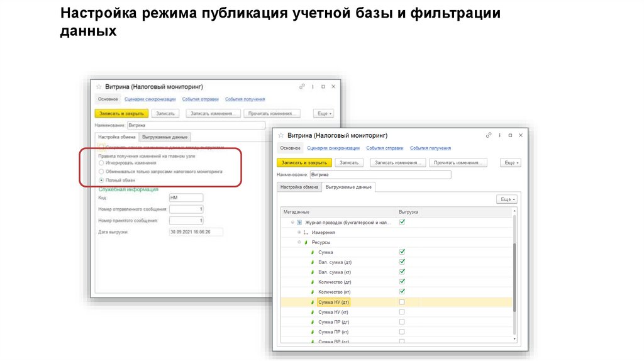Click the link icon in the back window title bar

pyautogui.click(x=302, y=87)
